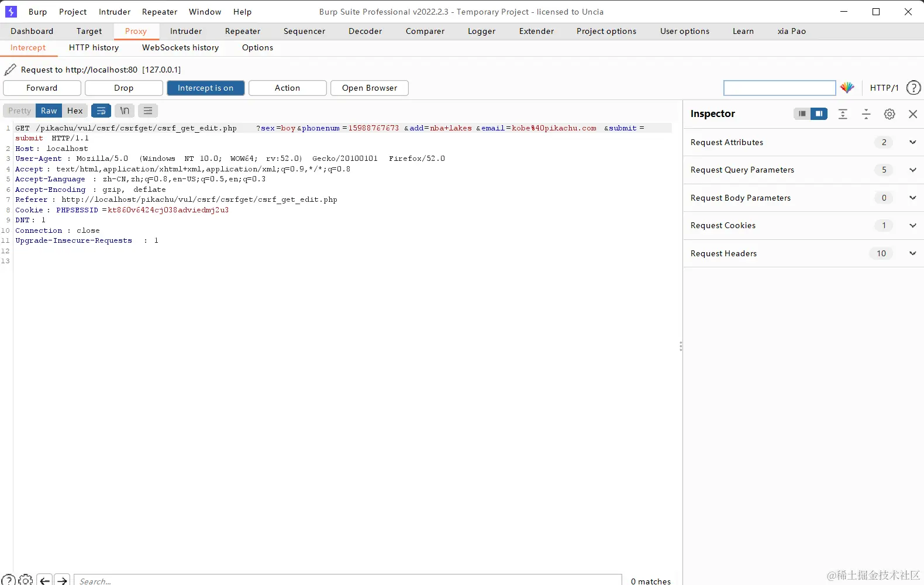Open the User options tab
Screen dimensions: 924x585
[685, 31]
